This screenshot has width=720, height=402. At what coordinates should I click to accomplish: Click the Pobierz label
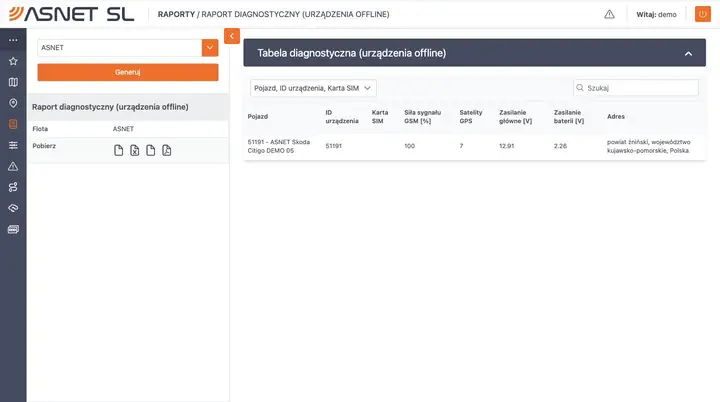pos(44,146)
